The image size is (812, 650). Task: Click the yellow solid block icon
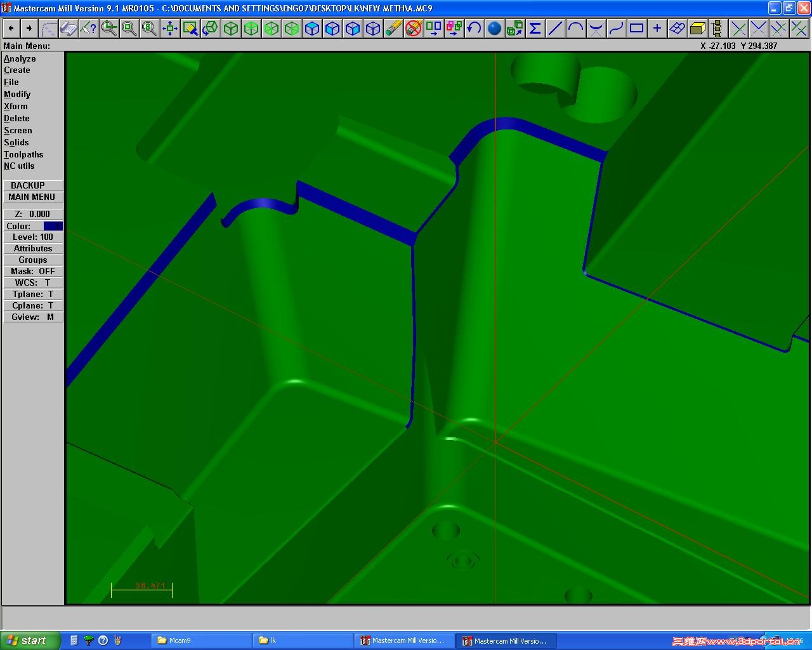[x=698, y=28]
